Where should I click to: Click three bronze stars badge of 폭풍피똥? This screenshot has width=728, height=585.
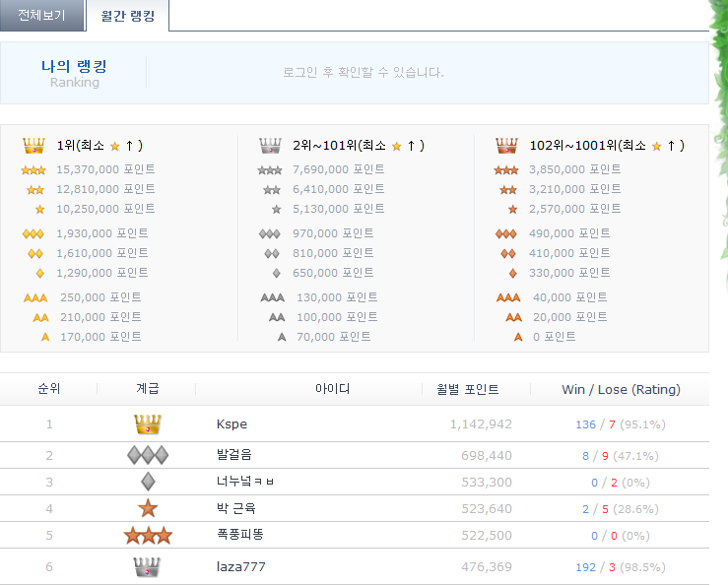pos(147,536)
